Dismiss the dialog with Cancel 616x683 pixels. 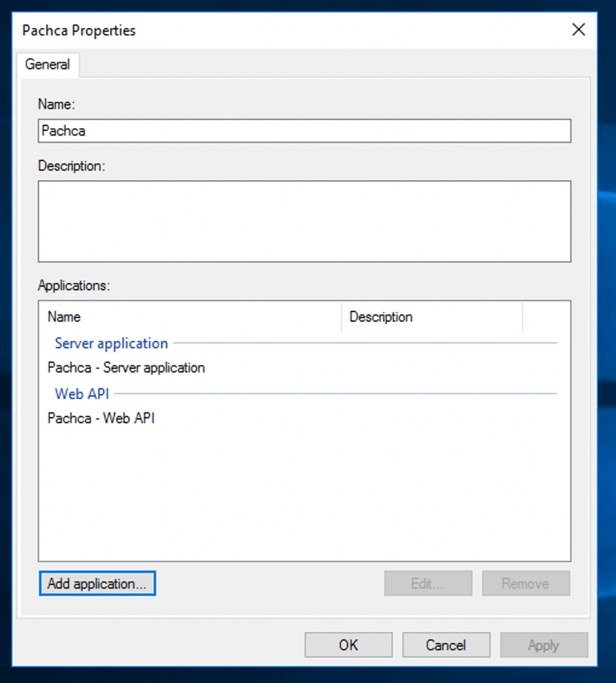[x=446, y=644]
